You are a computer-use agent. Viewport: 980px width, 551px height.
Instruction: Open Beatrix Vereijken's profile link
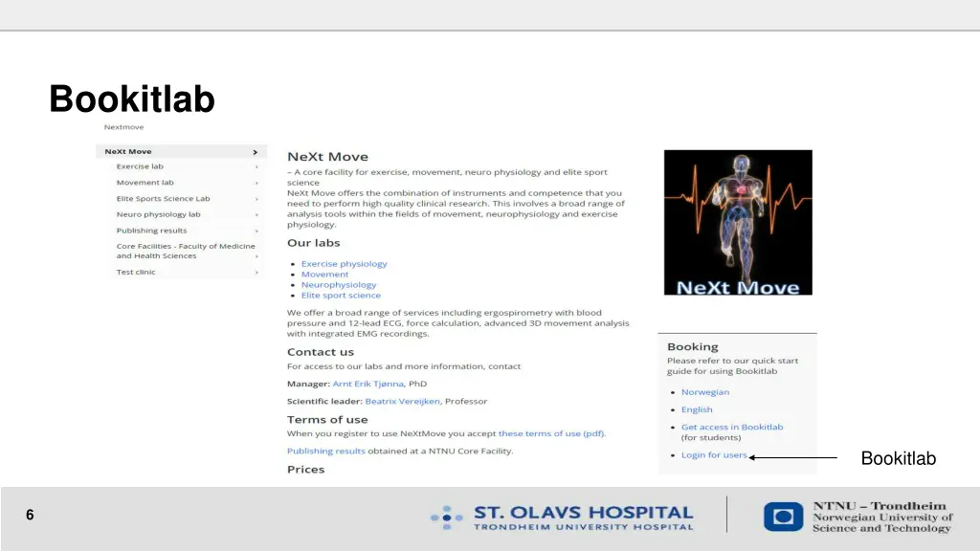[x=403, y=401]
